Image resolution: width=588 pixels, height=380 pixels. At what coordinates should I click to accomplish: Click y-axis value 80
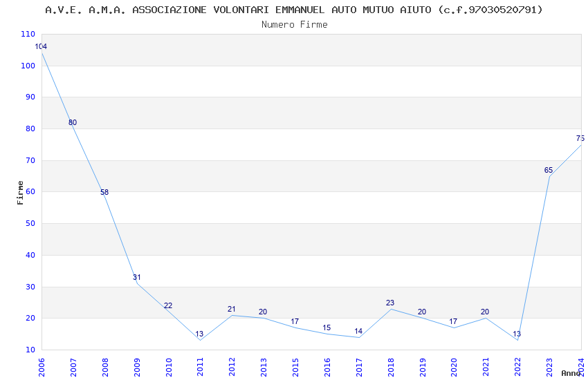(x=30, y=129)
